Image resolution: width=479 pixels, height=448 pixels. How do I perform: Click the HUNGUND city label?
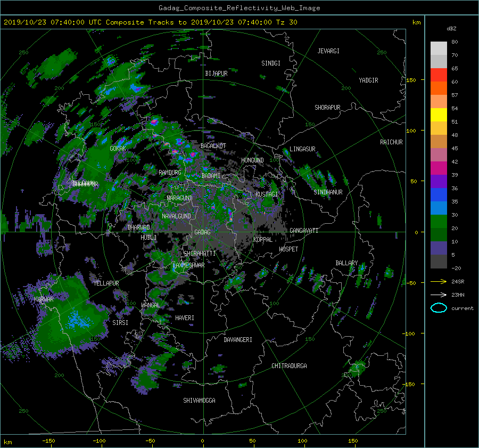252,160
